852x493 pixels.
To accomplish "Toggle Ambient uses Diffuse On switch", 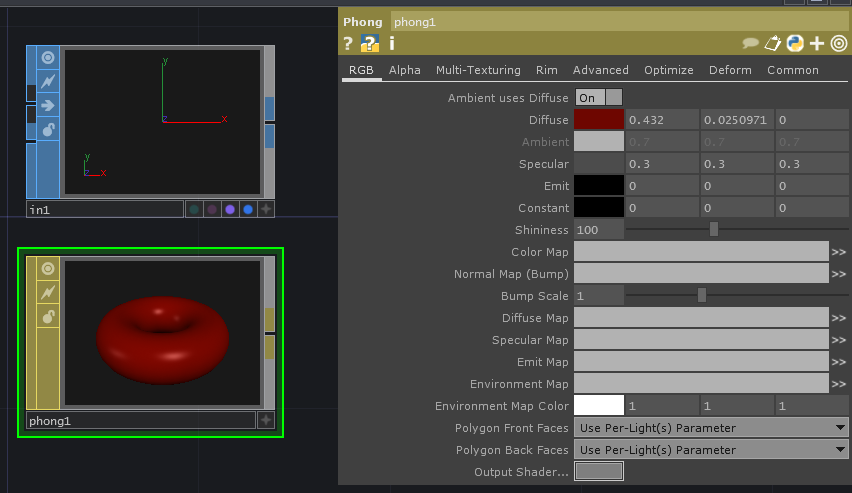I will point(598,98).
